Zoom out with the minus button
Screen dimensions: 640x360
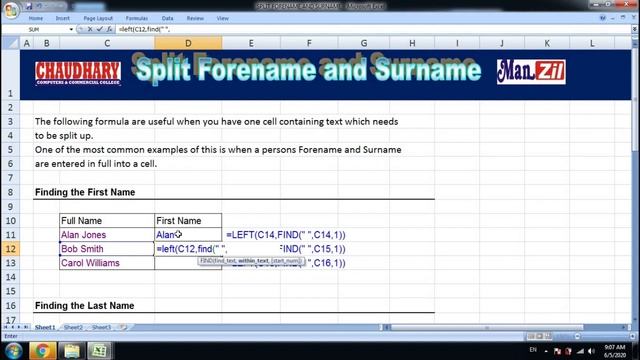click(577, 336)
